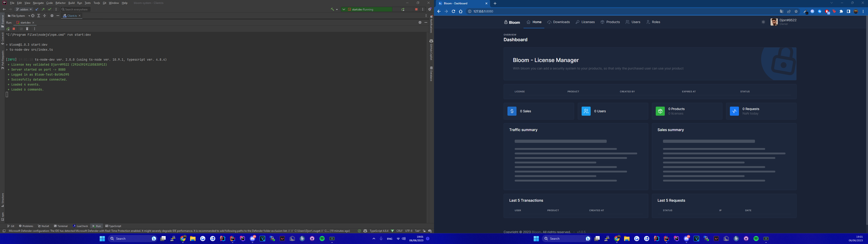
Task: Click Explorer locate/select-opened-file target icon
Action: pos(33,16)
